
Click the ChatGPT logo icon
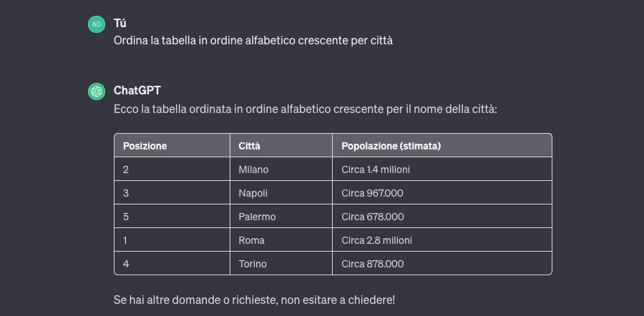[96, 92]
